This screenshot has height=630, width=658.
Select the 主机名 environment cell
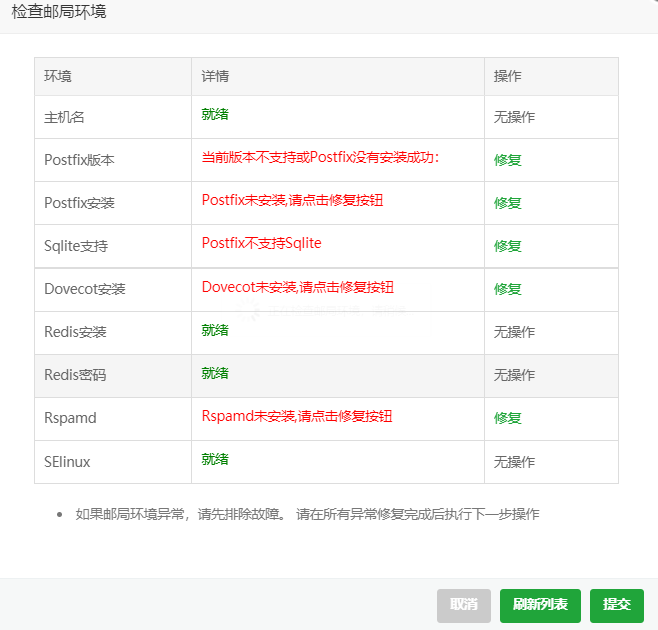point(113,117)
